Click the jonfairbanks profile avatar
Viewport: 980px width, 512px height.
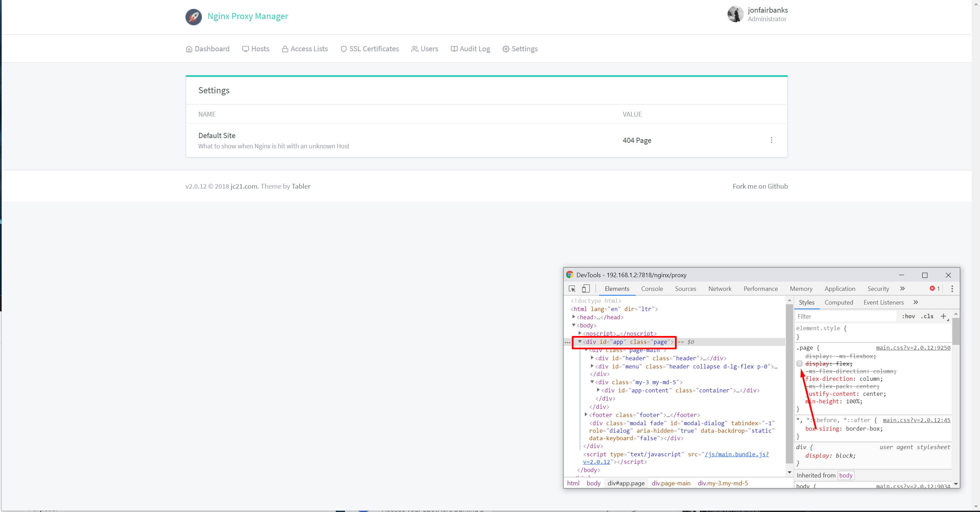coord(735,14)
